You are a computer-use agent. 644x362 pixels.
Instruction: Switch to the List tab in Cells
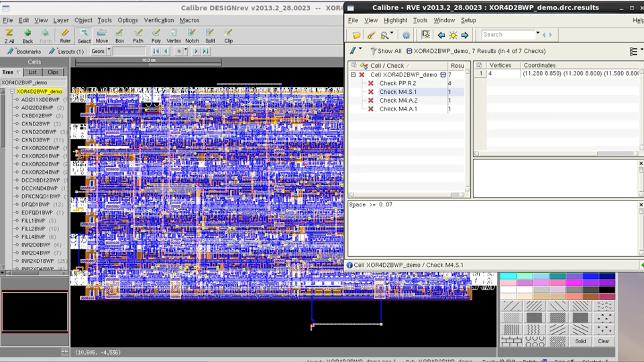[32, 72]
